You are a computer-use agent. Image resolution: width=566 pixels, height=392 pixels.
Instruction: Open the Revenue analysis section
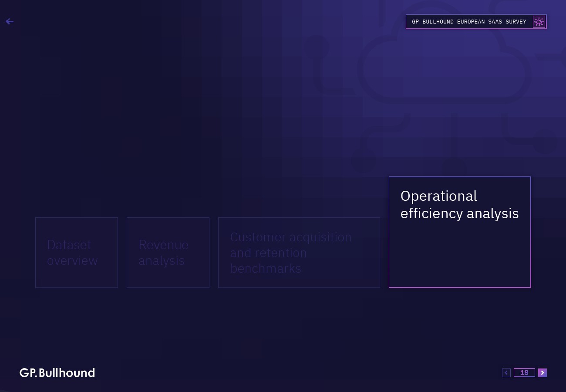point(168,253)
